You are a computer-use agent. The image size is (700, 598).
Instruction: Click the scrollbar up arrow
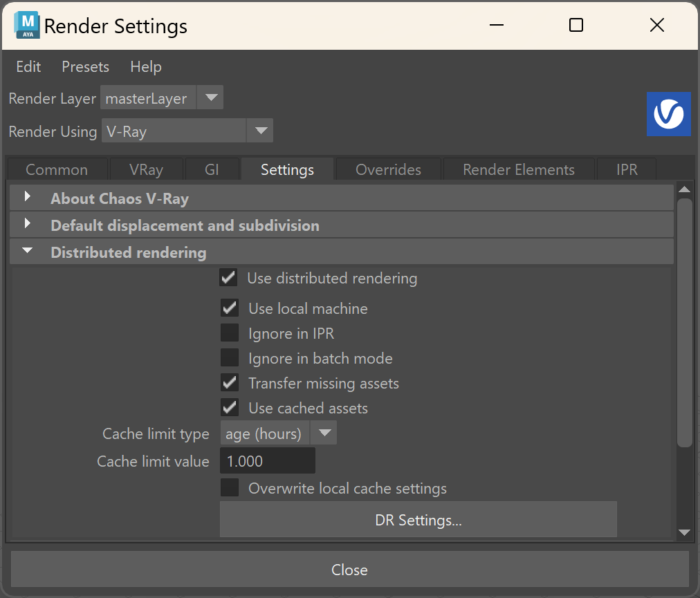point(684,189)
